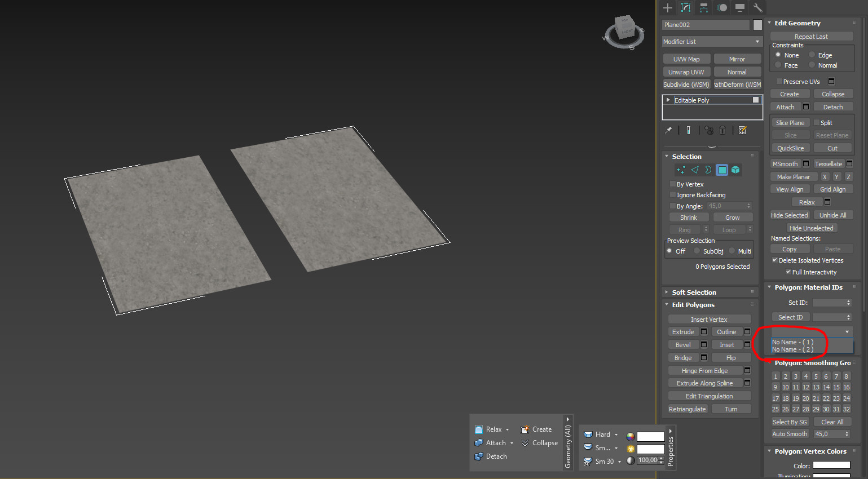The image size is (868, 479).
Task: Expand the Editable Poly stack entry
Action: 668,100
